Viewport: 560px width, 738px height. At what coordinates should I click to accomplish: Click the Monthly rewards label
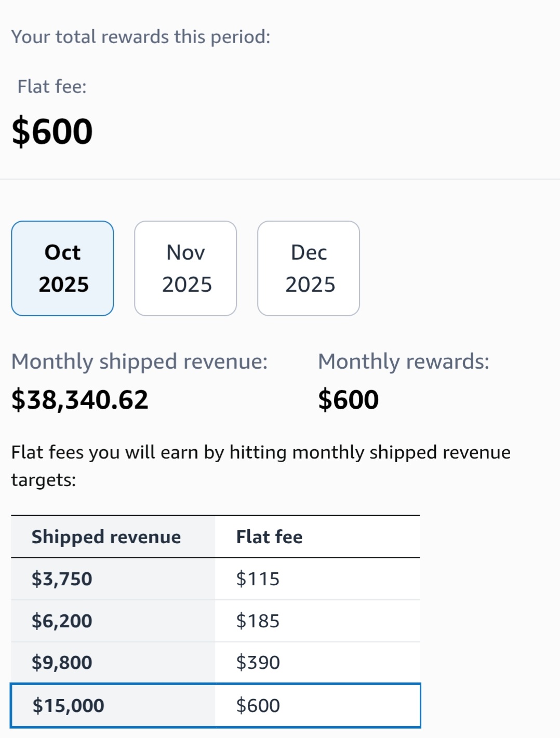[x=404, y=361]
